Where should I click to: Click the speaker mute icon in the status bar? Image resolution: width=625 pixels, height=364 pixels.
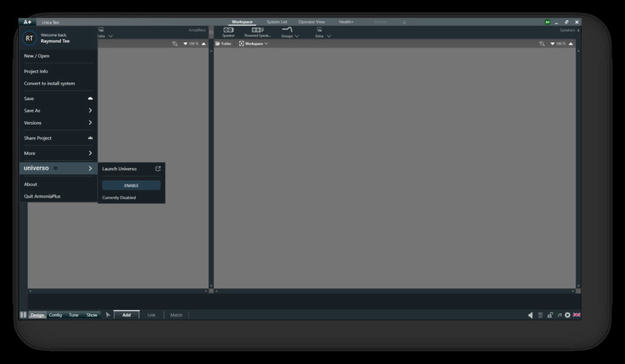530,315
